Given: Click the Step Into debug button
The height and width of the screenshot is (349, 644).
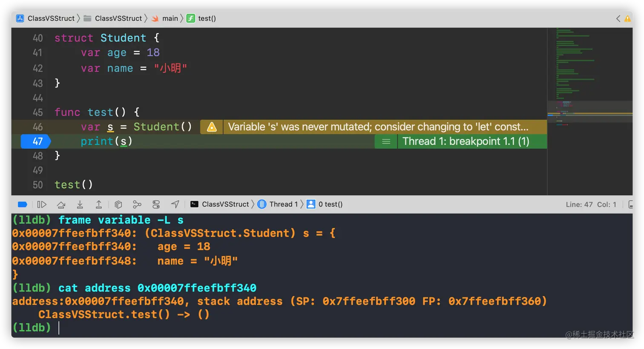Looking at the screenshot, I should pos(80,205).
